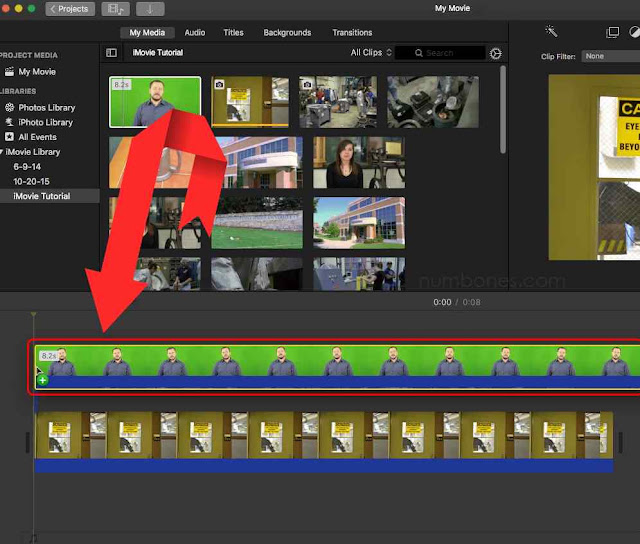
Task: Open the color balance icon
Action: click(x=634, y=32)
